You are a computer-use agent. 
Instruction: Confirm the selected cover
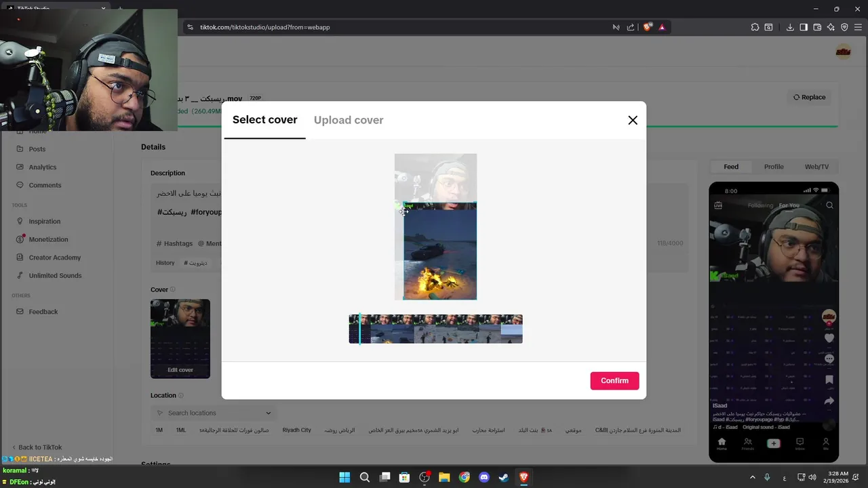(614, 381)
